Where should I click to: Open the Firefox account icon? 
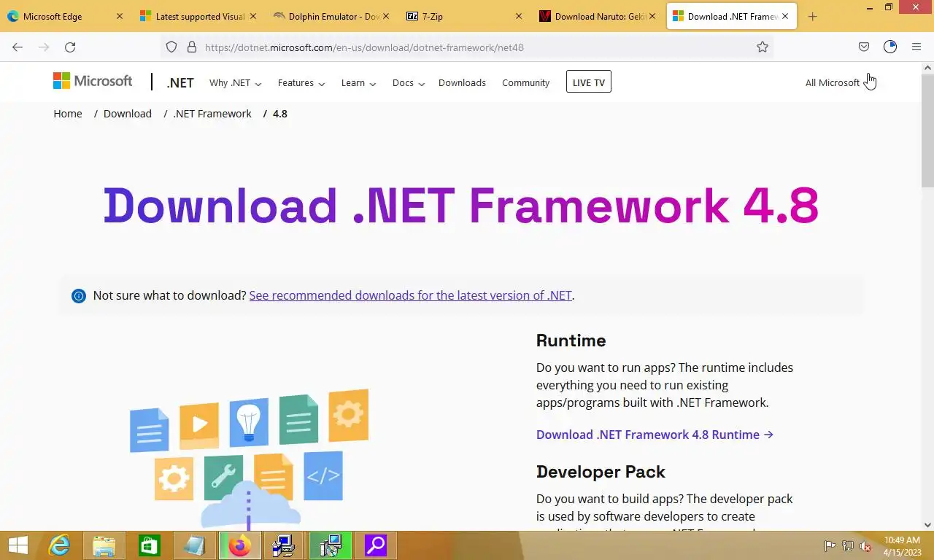point(890,47)
